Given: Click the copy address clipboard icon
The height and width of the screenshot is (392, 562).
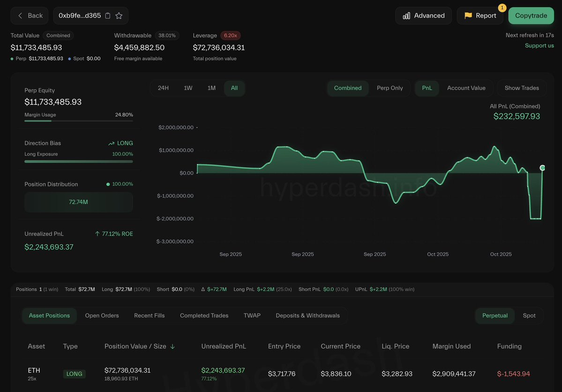Looking at the screenshot, I should tap(108, 16).
